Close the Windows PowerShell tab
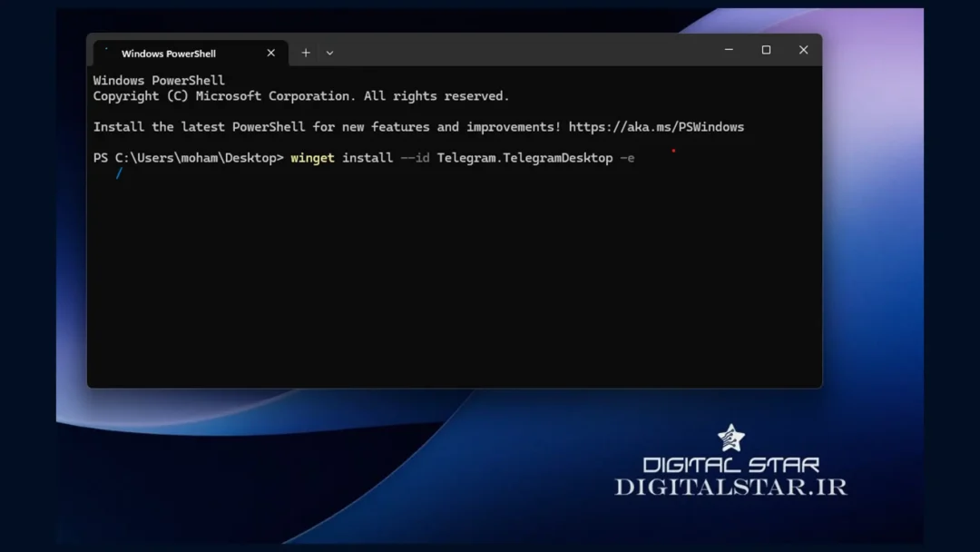This screenshot has height=552, width=980. (270, 53)
